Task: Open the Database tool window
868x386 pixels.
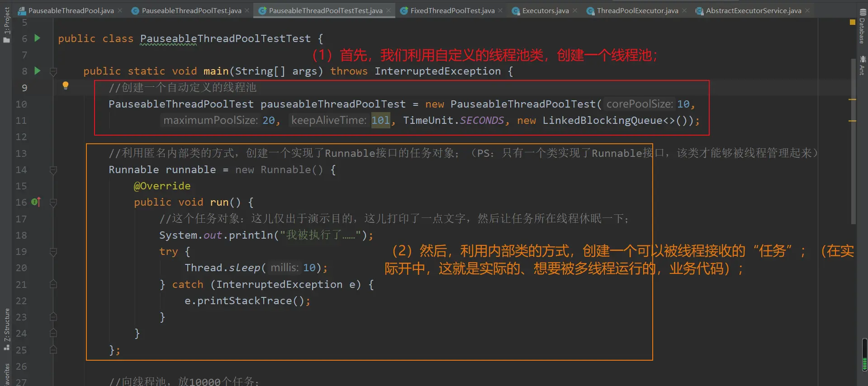Action: coord(862,27)
